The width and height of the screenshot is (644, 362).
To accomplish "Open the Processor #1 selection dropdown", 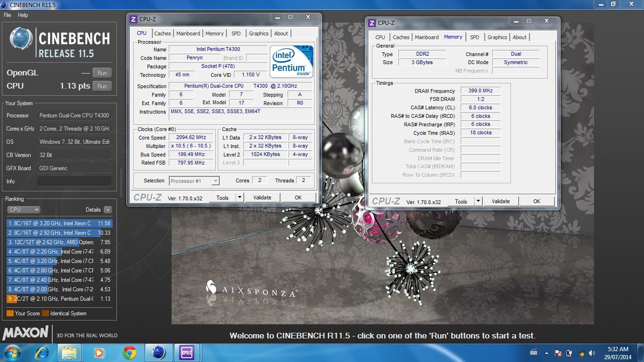I will 194,181.
